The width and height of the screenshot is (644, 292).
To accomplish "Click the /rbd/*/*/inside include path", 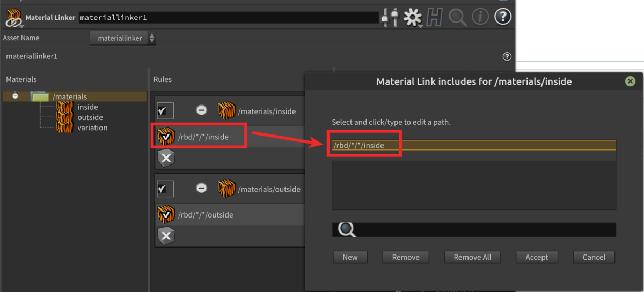I will (203, 137).
